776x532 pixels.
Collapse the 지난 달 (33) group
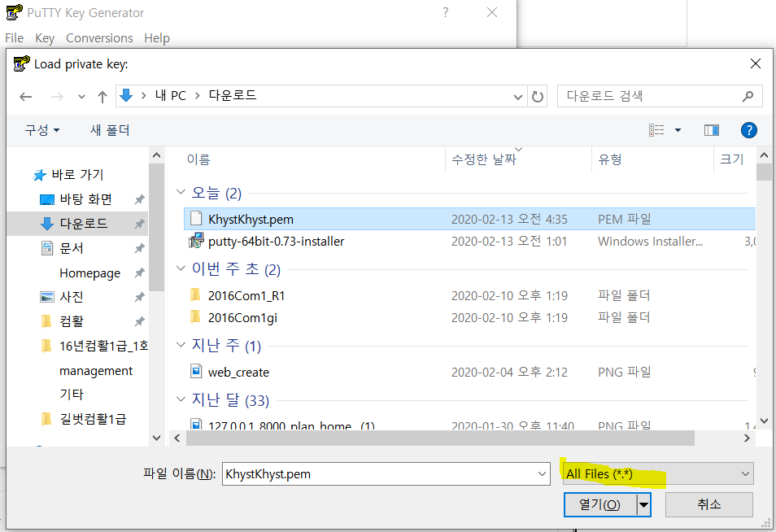pos(181,399)
